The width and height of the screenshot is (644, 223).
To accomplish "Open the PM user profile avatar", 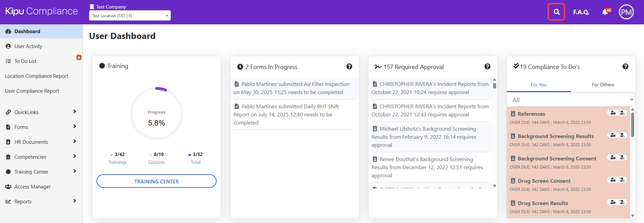I will click(626, 12).
